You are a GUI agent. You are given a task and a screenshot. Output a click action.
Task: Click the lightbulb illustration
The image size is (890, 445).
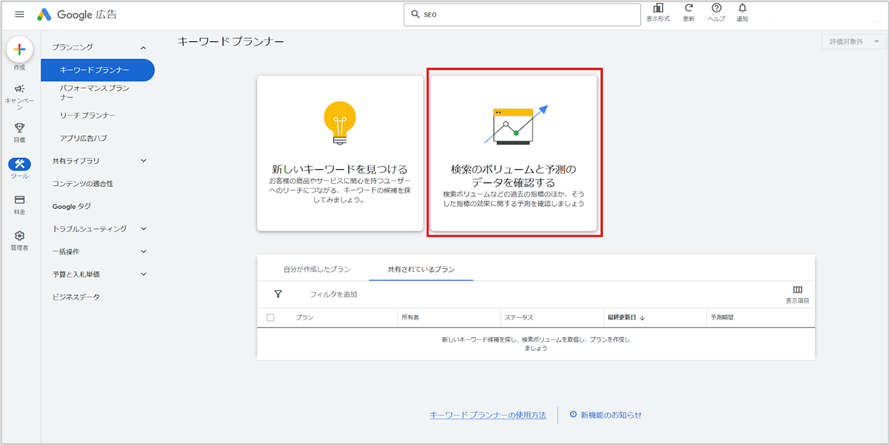point(339,124)
